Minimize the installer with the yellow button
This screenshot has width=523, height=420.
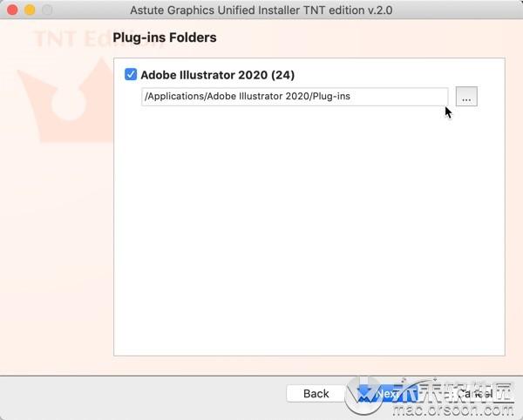click(30, 10)
